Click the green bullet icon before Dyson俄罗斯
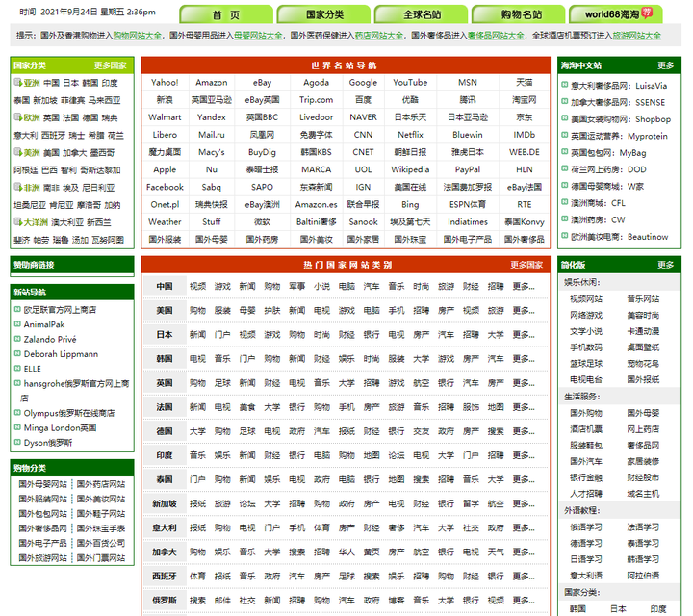 pos(17,442)
